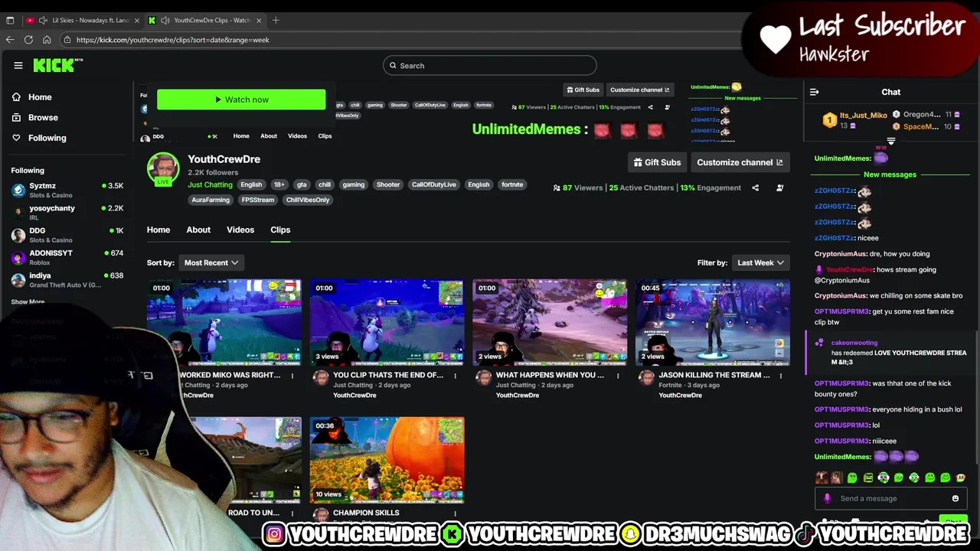
Task: Open the emoji picker in chat input
Action: pyautogui.click(x=955, y=499)
